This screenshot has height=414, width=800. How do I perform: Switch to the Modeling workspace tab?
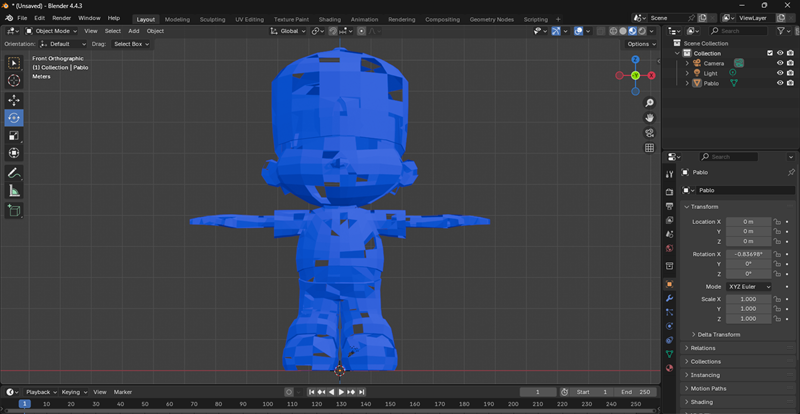(177, 19)
